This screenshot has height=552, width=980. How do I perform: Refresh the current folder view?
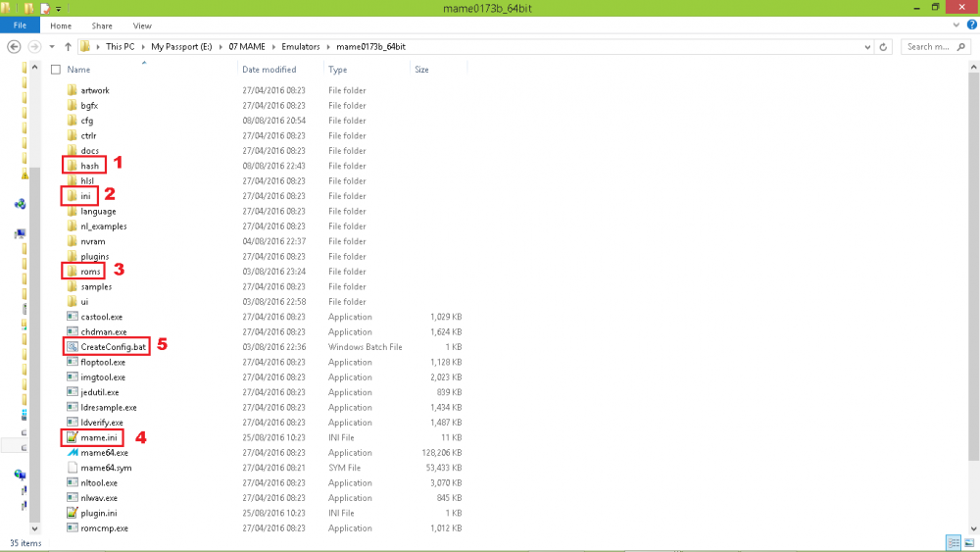[884, 46]
